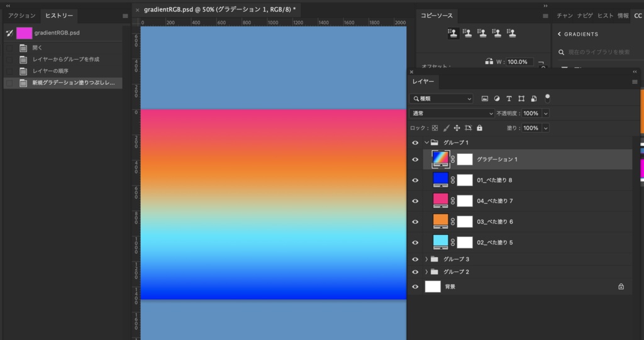The width and height of the screenshot is (644, 340).
Task: Hide the グラデーション 1 layer
Action: click(415, 160)
